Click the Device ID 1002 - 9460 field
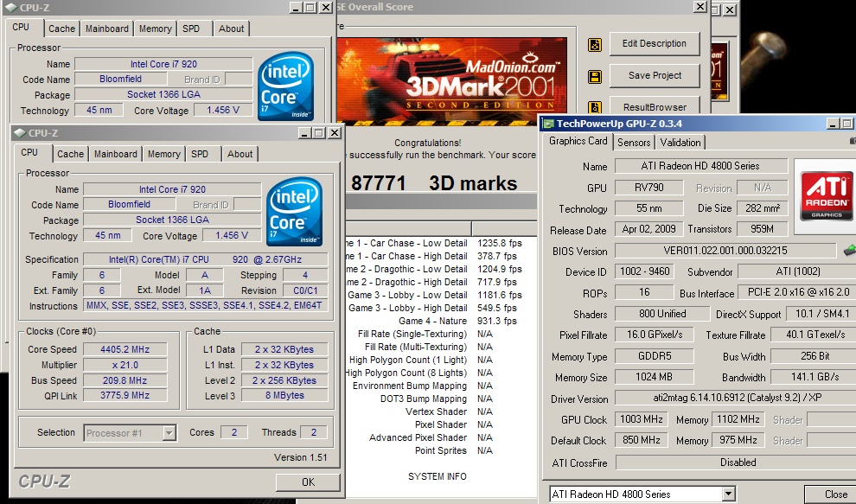This screenshot has width=856, height=504. tap(644, 271)
